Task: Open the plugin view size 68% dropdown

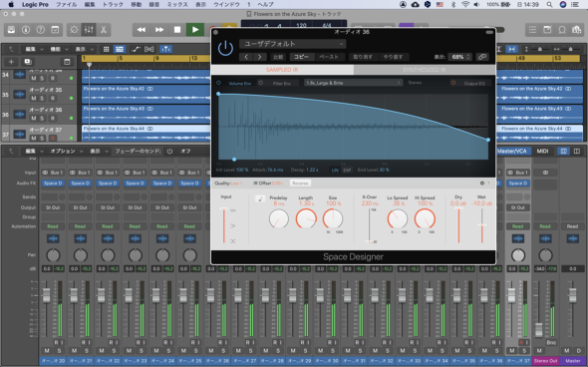Action: point(459,57)
